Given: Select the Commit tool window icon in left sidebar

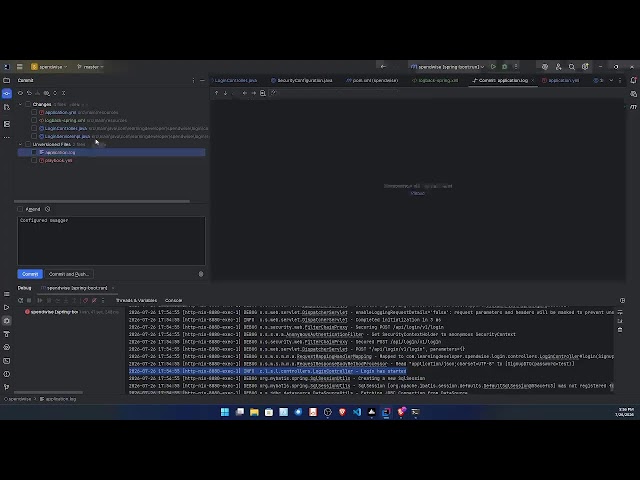Looking at the screenshot, I should point(7,93).
